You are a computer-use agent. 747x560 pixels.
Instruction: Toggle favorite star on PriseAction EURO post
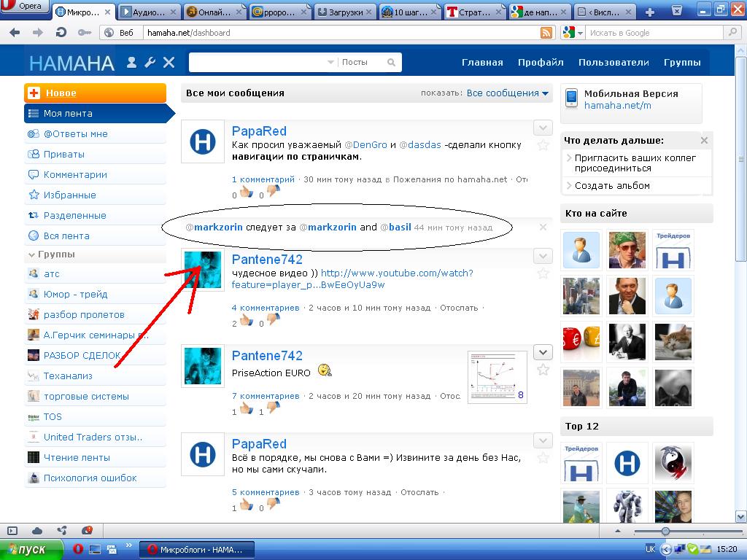[x=543, y=370]
